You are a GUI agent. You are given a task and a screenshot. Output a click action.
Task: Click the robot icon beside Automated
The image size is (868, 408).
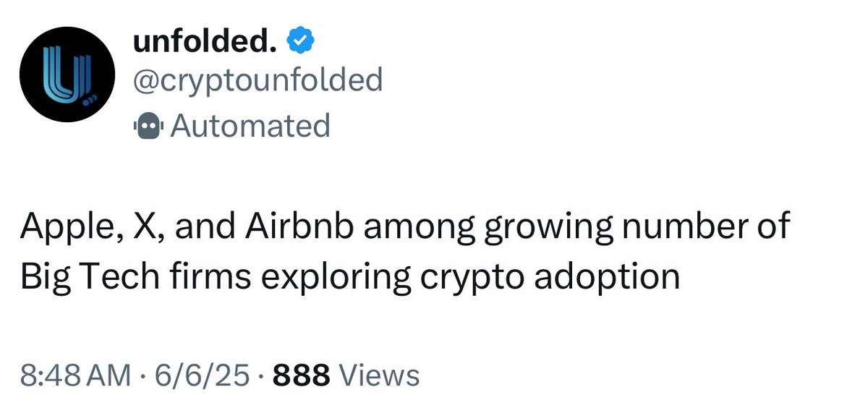(148, 126)
